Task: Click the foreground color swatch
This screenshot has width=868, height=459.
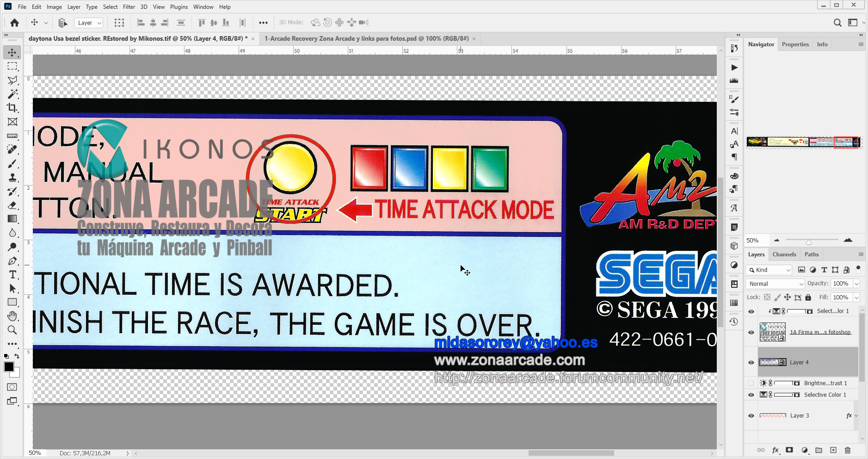Action: pos(9,367)
